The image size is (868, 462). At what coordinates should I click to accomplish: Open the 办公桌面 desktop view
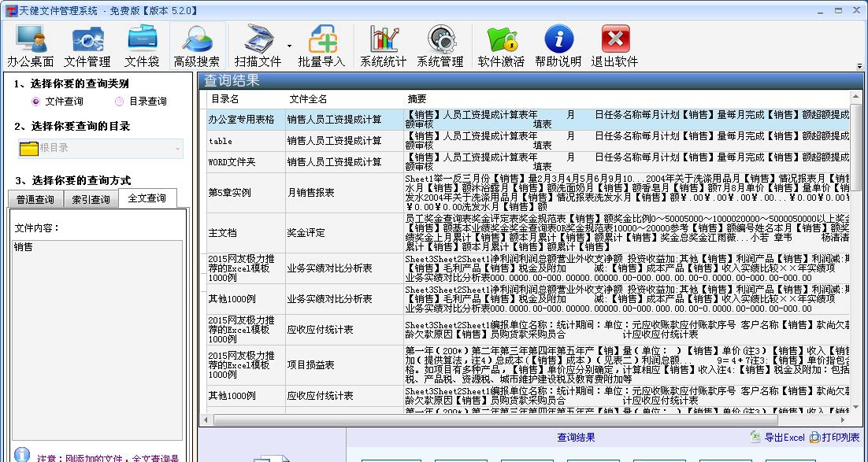pyautogui.click(x=30, y=43)
